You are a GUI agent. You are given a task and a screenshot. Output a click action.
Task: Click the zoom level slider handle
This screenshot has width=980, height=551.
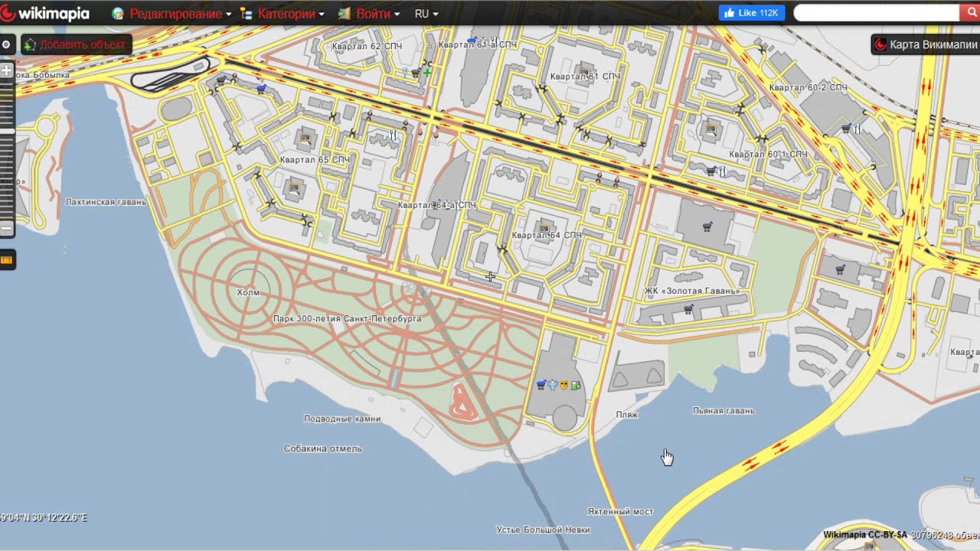[7, 132]
